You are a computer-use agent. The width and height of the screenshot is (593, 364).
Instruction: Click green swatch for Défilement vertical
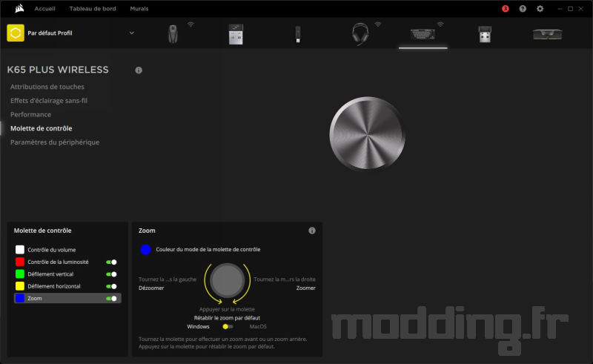pyautogui.click(x=20, y=274)
